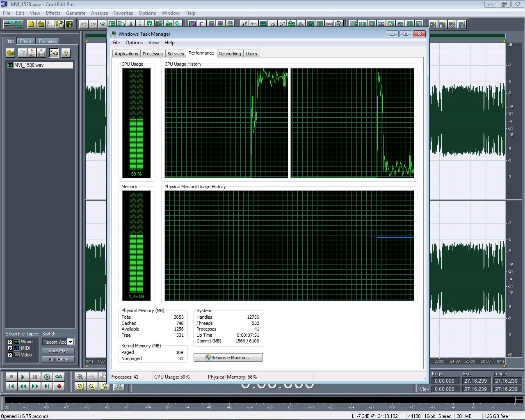Click the Full Paths button
This screenshot has width=525, height=420.
58,359
